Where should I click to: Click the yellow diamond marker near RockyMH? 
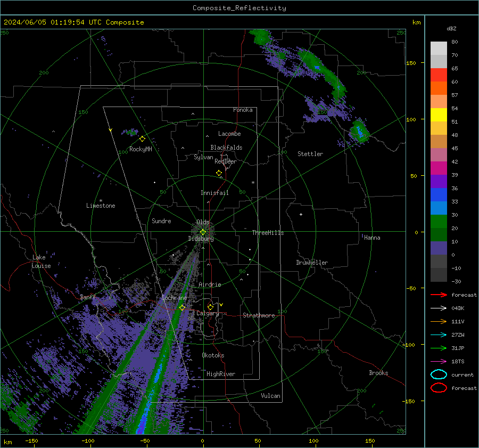point(142,139)
